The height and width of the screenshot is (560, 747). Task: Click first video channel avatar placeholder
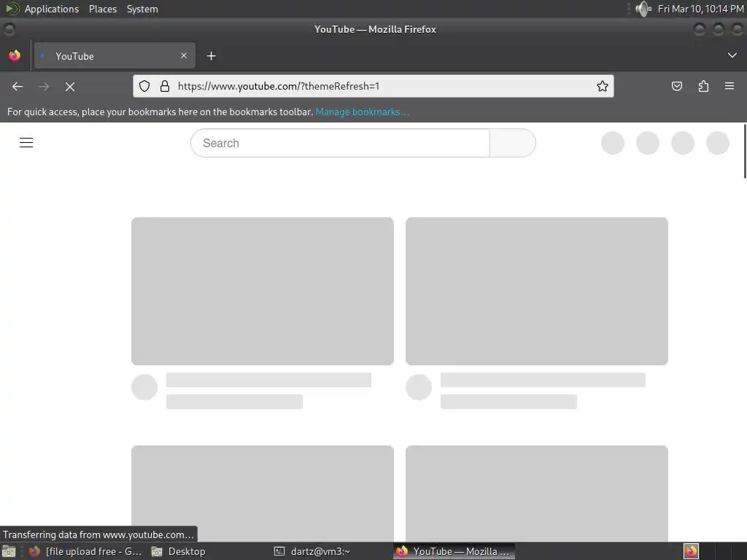coord(144,387)
